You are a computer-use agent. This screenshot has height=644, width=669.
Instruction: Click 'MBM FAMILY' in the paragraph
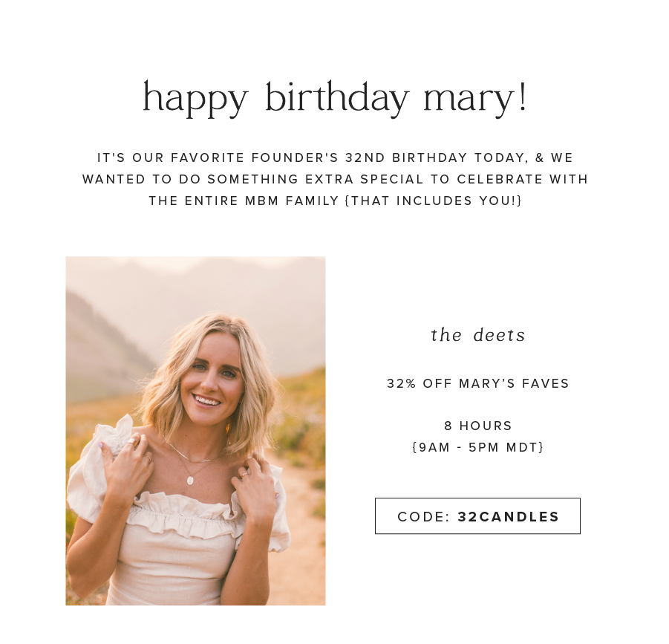pos(292,201)
